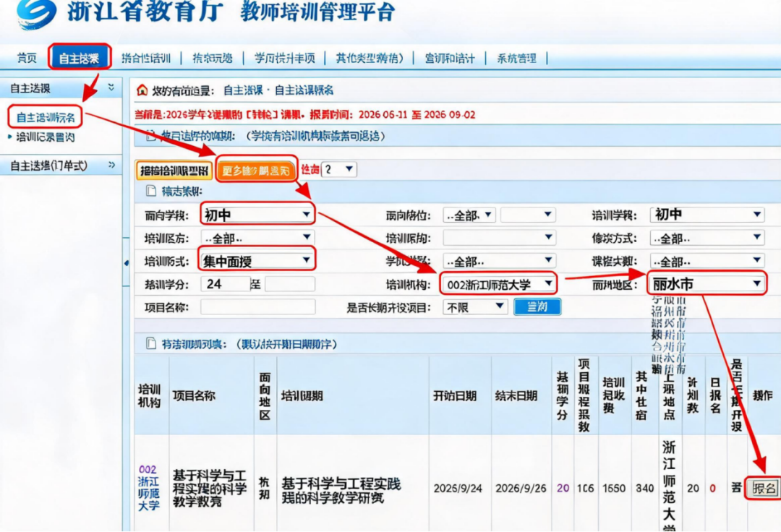This screenshot has height=532, width=781.
Task: Open the 修读方式 dropdown
Action: [x=707, y=238]
